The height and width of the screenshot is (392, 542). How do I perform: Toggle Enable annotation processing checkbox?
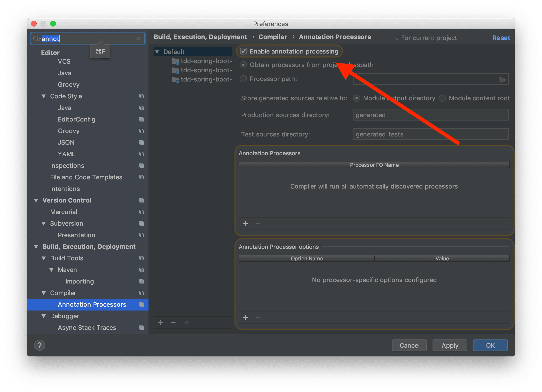(244, 51)
